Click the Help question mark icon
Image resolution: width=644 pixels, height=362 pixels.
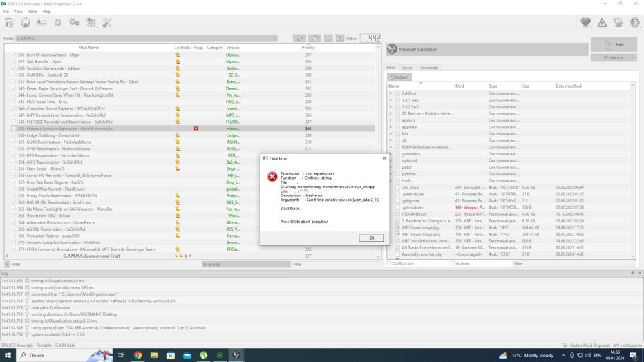coord(634,23)
